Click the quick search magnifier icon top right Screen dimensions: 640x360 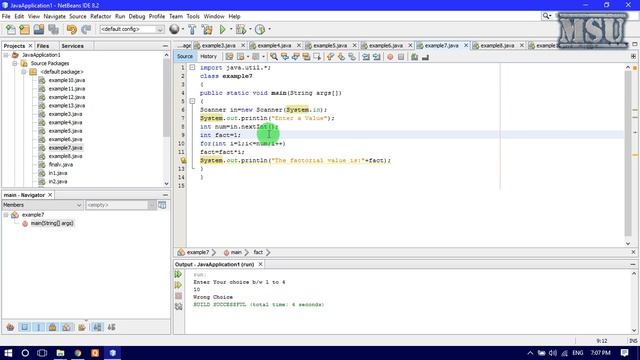tap(546, 16)
